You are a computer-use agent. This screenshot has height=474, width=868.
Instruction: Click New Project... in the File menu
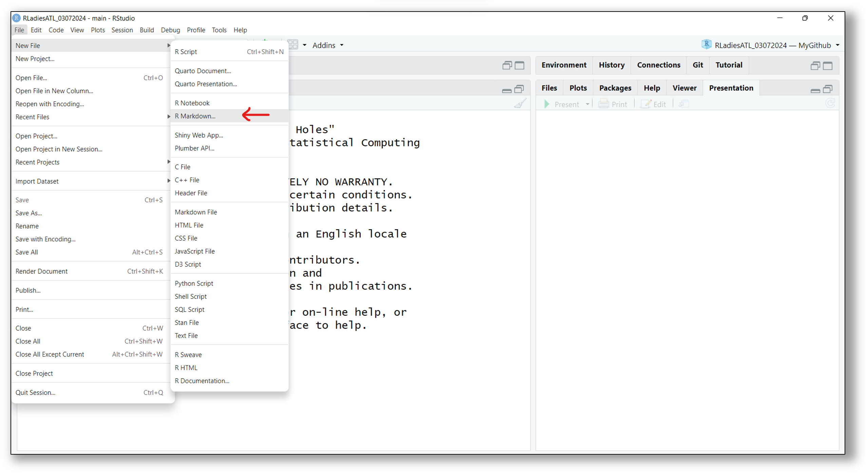tap(35, 59)
